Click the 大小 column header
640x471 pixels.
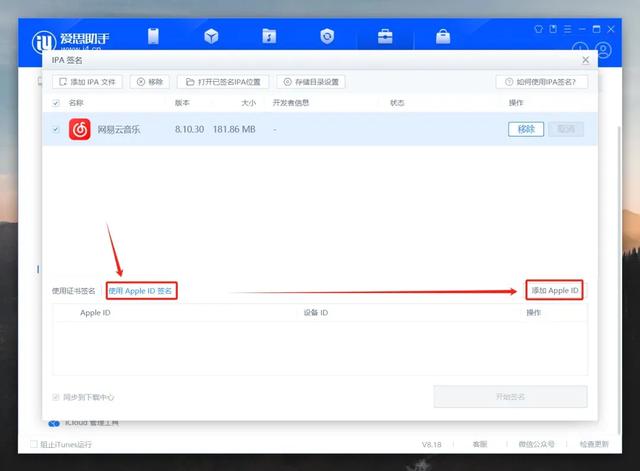click(x=248, y=103)
